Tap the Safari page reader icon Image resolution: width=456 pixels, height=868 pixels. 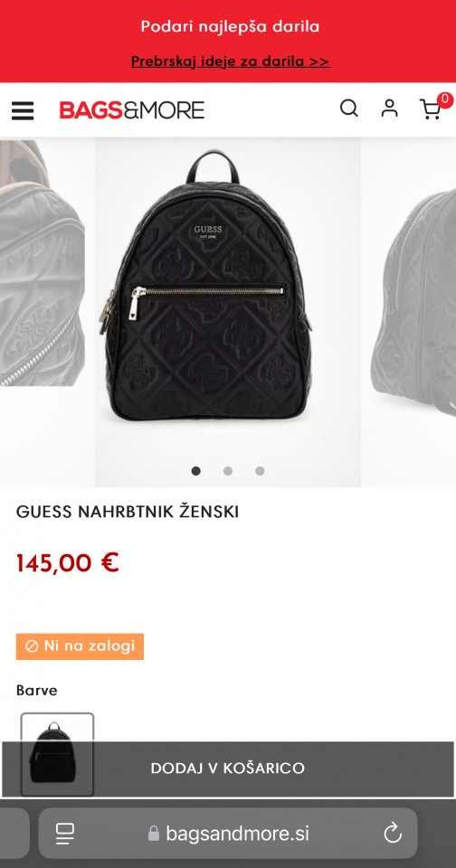coord(65,833)
